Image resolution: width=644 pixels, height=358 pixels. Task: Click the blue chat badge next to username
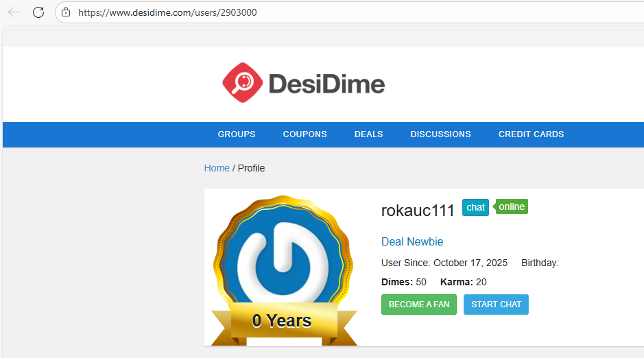475,207
